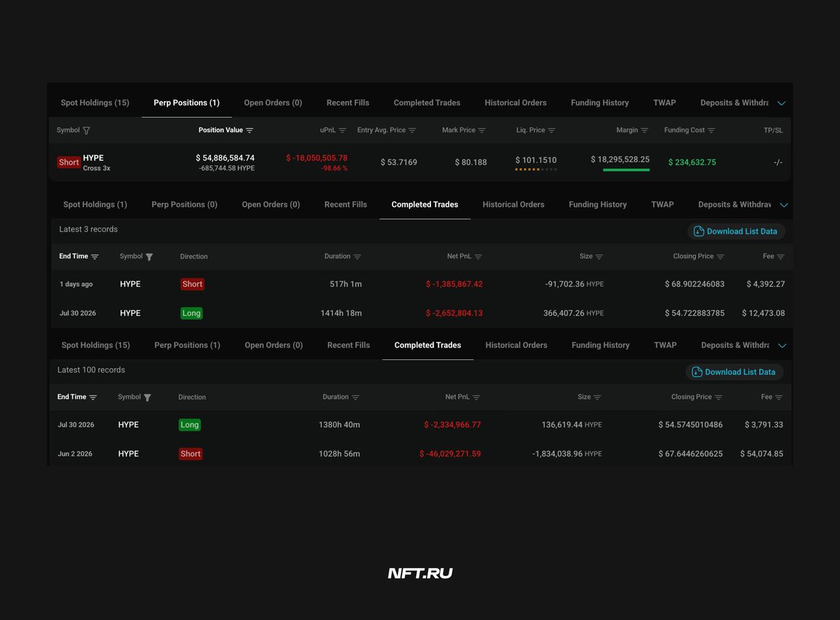Click the Short badge on the HYPE Cross 3x position
Image resolution: width=840 pixels, height=620 pixels.
[x=69, y=162]
